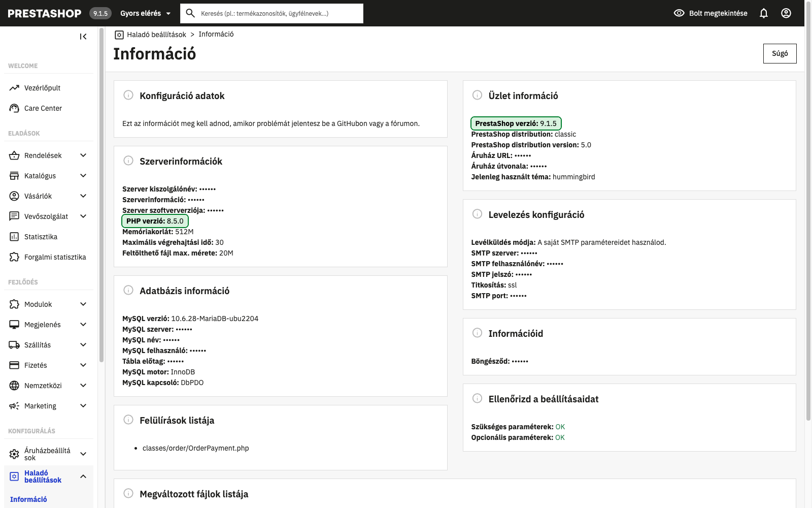Click Bolt megtekintése link
Screen dimensions: 812x508
click(x=710, y=13)
